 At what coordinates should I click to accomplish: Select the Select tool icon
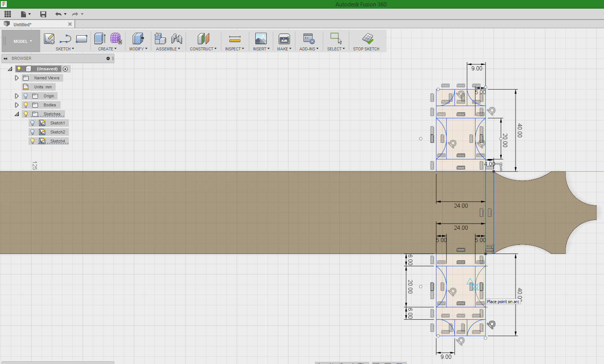point(336,38)
